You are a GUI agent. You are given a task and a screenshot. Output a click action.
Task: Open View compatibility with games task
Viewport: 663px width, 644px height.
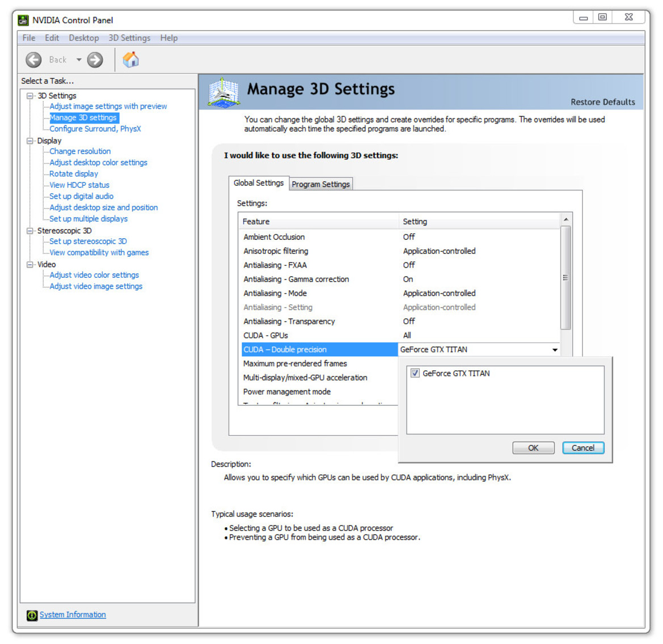tap(99, 253)
